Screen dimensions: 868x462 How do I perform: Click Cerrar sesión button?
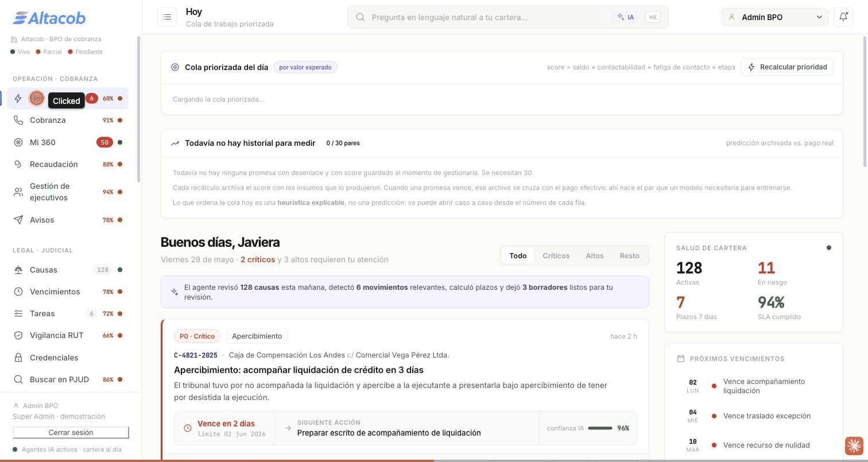(71, 432)
